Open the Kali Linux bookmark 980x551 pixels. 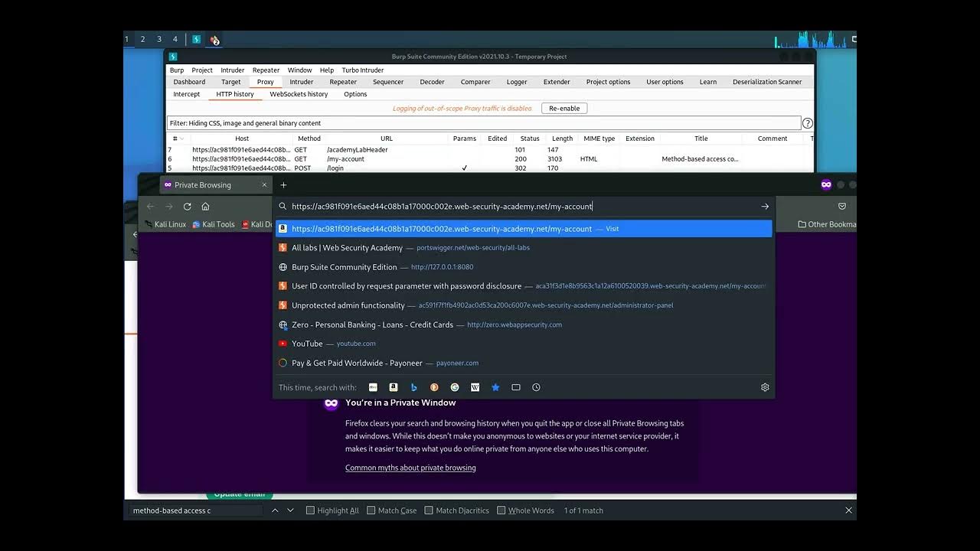165,224
